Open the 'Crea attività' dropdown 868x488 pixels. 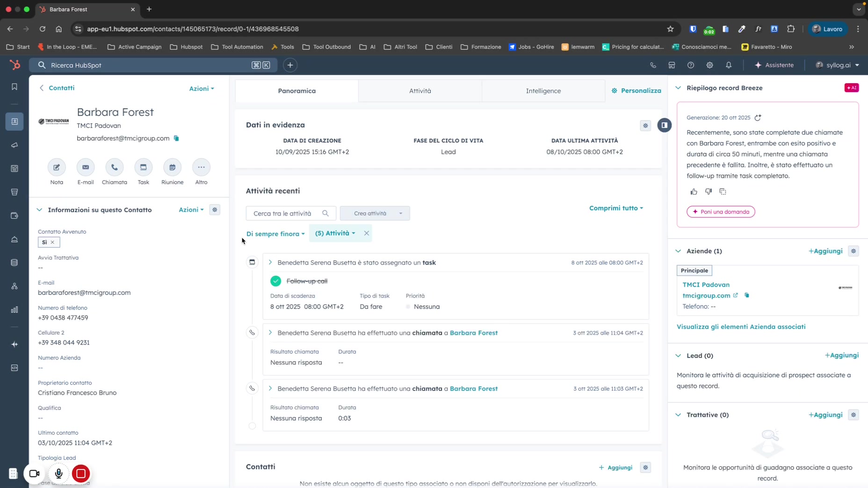coord(375,213)
